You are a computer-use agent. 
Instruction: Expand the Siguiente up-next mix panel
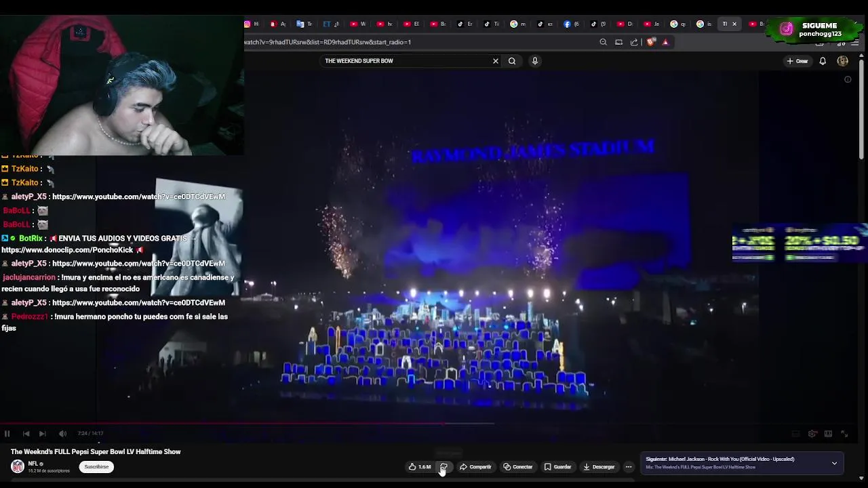(x=834, y=464)
